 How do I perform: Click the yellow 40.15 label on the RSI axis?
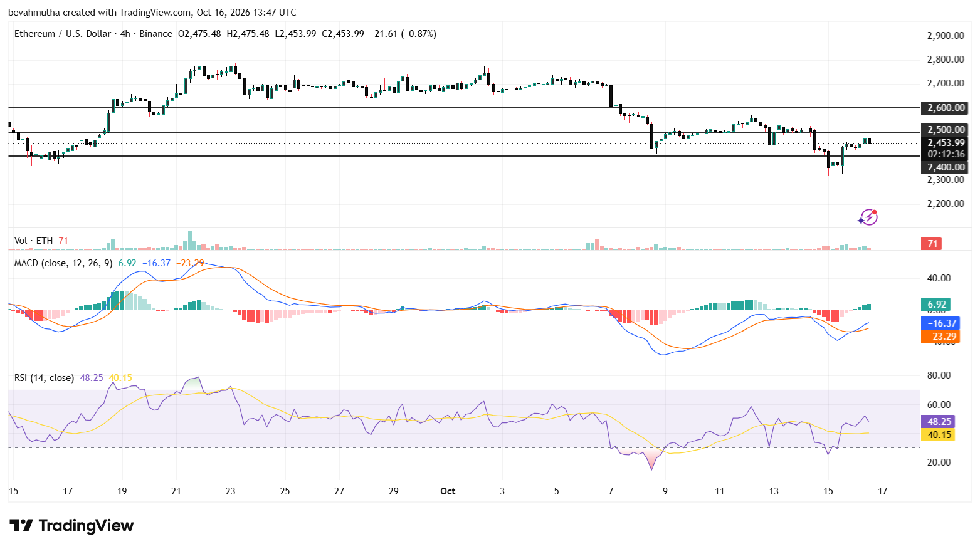click(938, 435)
